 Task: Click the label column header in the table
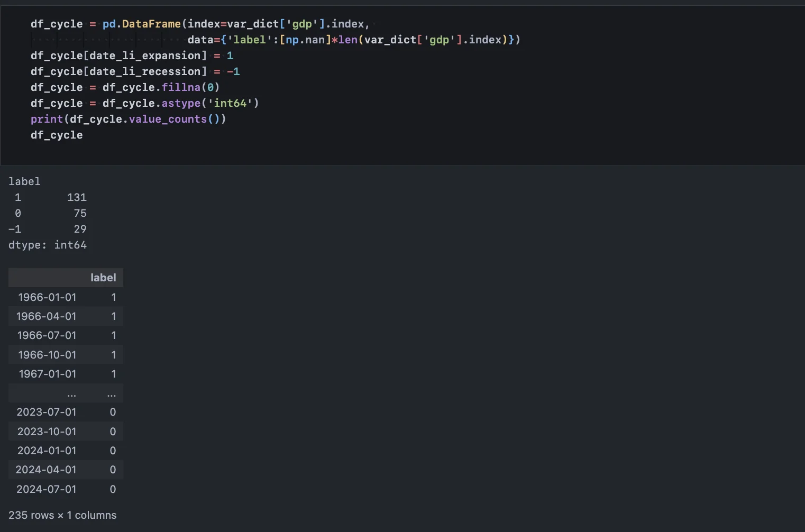coord(103,278)
